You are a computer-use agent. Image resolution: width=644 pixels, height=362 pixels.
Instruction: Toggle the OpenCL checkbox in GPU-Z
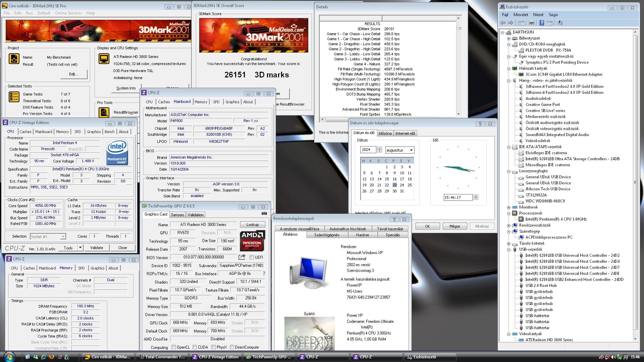point(173,347)
